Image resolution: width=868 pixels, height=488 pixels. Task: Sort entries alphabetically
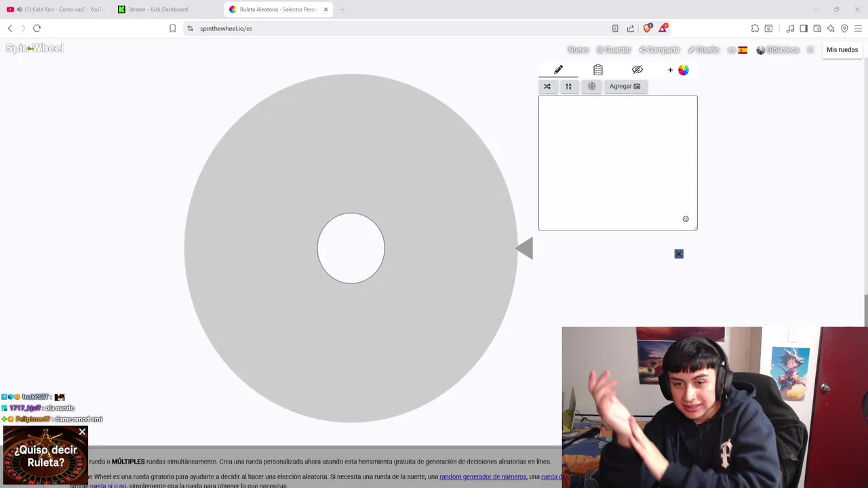coord(569,86)
